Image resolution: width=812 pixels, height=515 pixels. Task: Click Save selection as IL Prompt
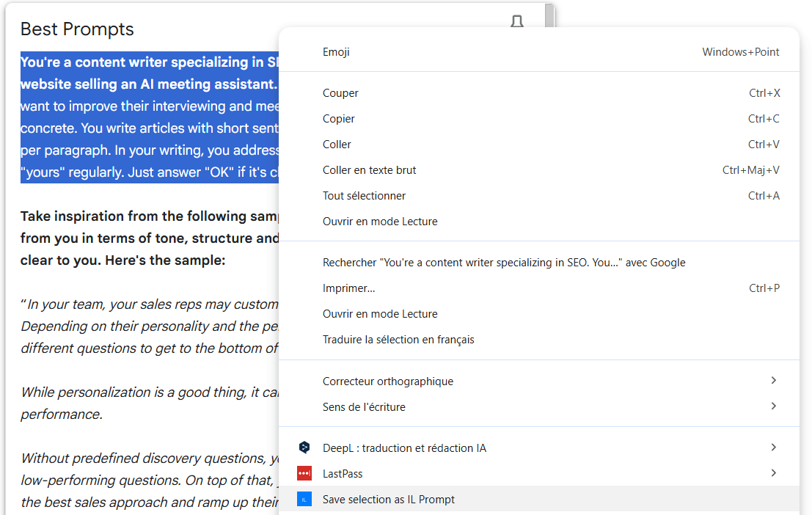(x=538, y=500)
